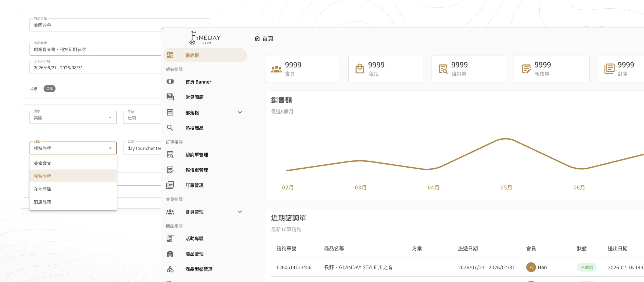Click the 商品型態管理 shapes icon
This screenshot has width=644, height=282.
[170, 269]
